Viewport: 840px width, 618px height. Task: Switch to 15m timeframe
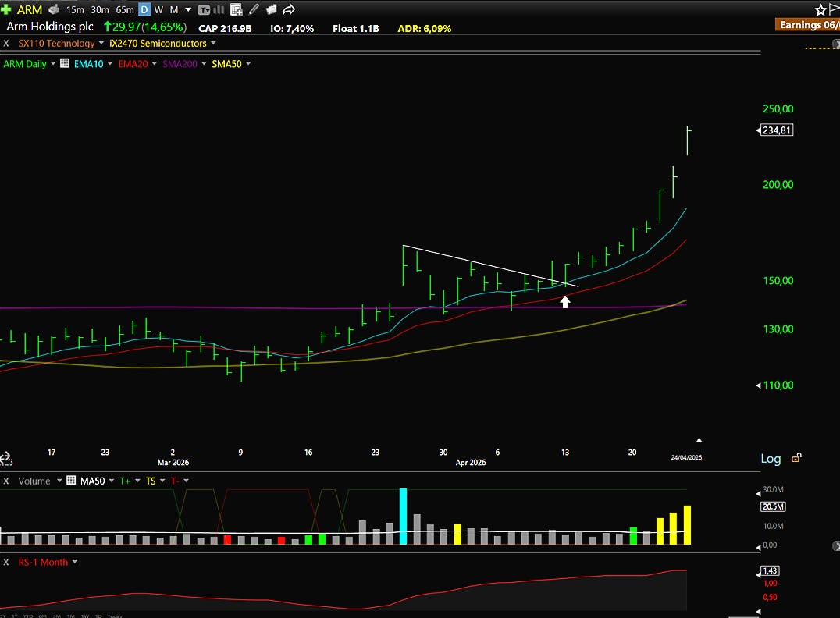pyautogui.click(x=75, y=9)
